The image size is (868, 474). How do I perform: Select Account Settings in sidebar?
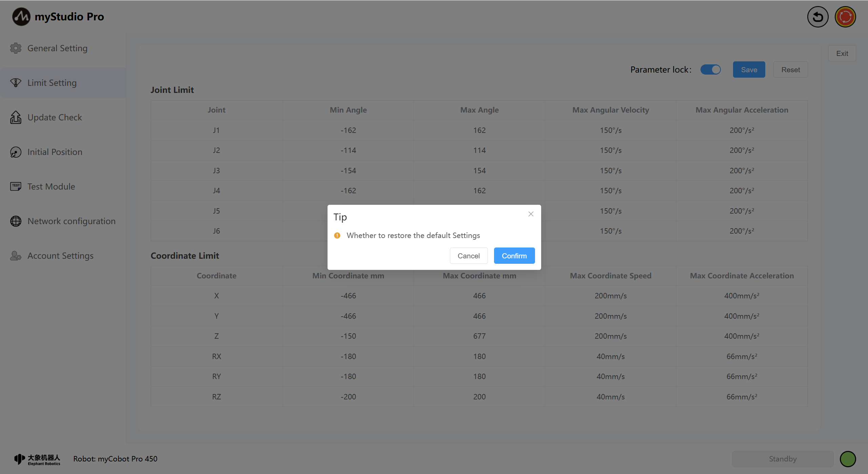(60, 256)
